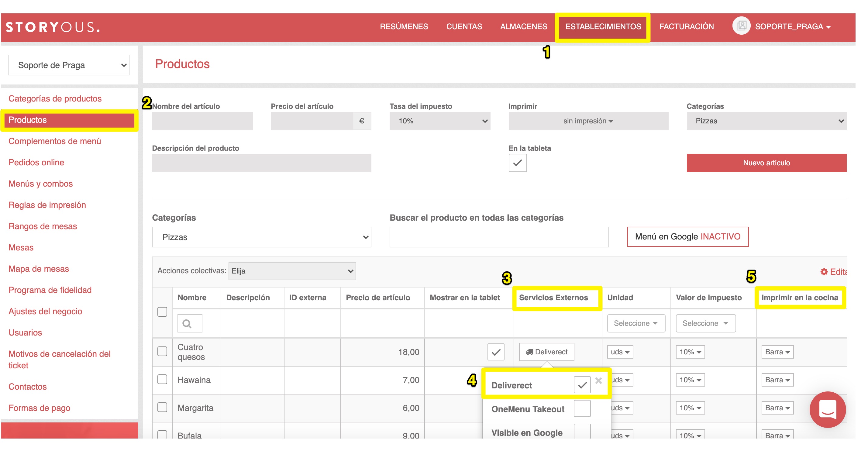Open the Unidad Seleccione filter
Image resolution: width=868 pixels, height=451 pixels.
[636, 323]
